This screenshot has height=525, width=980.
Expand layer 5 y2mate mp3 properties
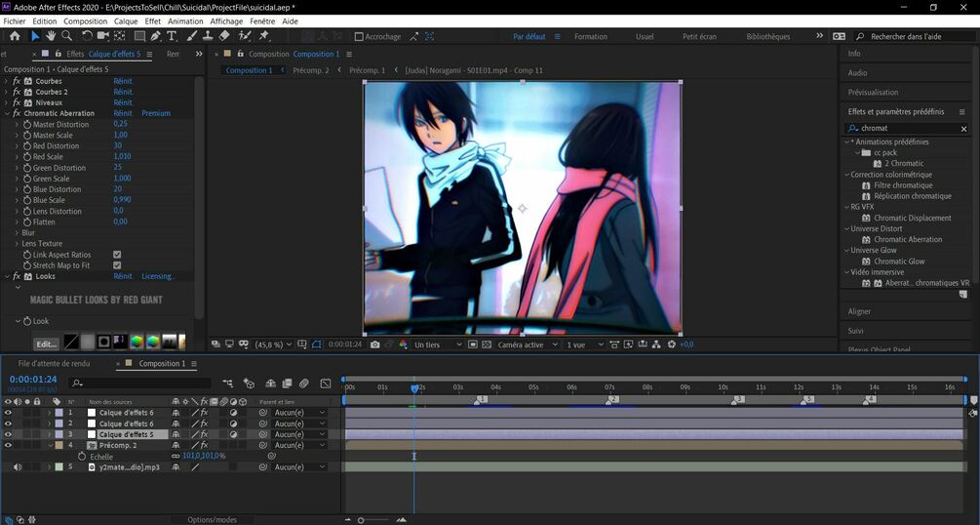tap(50, 466)
